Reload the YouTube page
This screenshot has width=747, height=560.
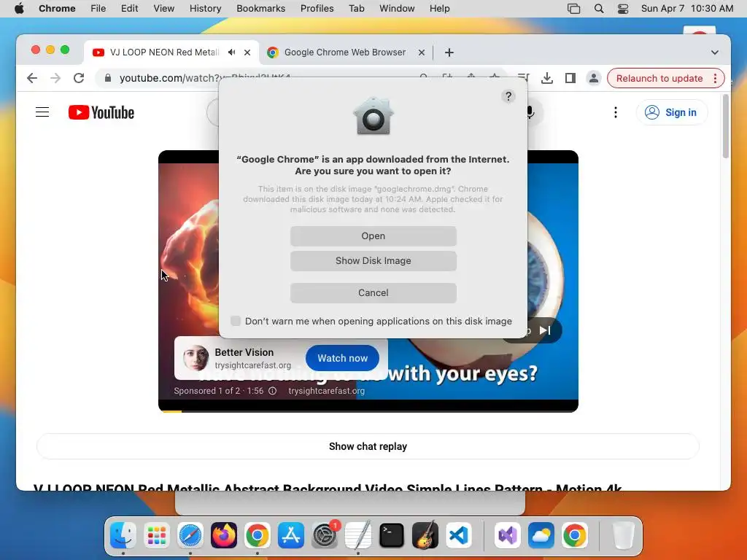point(79,78)
